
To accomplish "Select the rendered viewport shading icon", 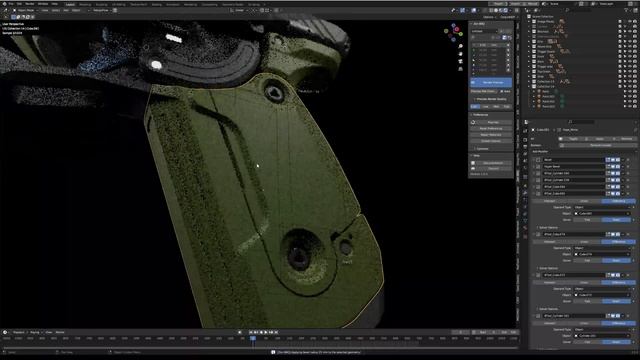I will 506,10.
